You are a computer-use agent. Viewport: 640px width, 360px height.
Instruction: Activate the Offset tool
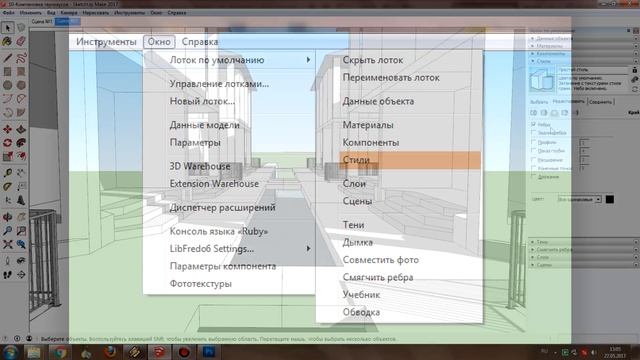21,156
